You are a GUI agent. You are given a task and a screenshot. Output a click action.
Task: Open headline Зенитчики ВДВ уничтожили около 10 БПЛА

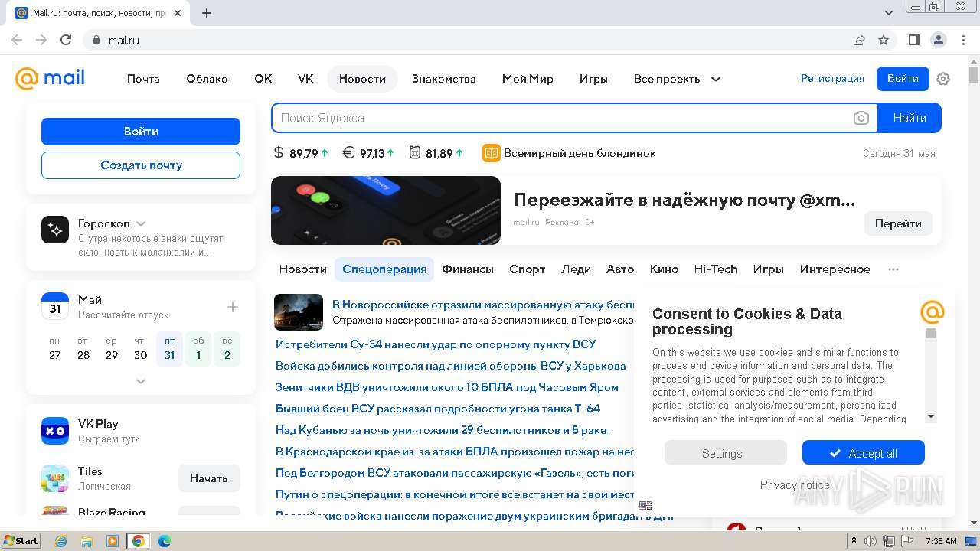point(447,387)
